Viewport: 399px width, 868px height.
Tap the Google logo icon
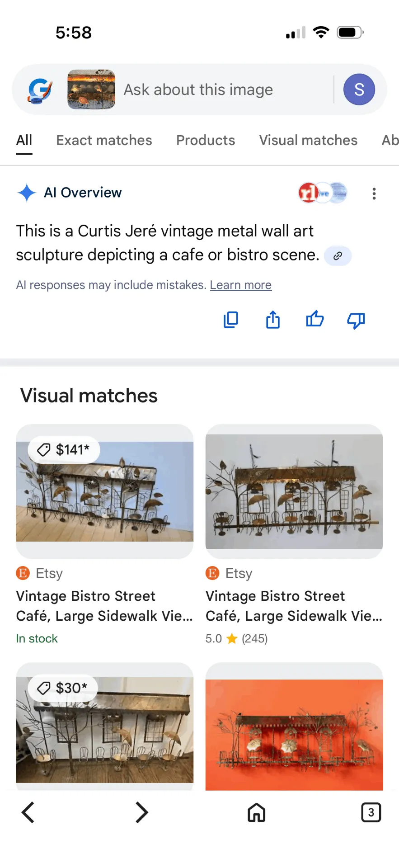tap(40, 90)
